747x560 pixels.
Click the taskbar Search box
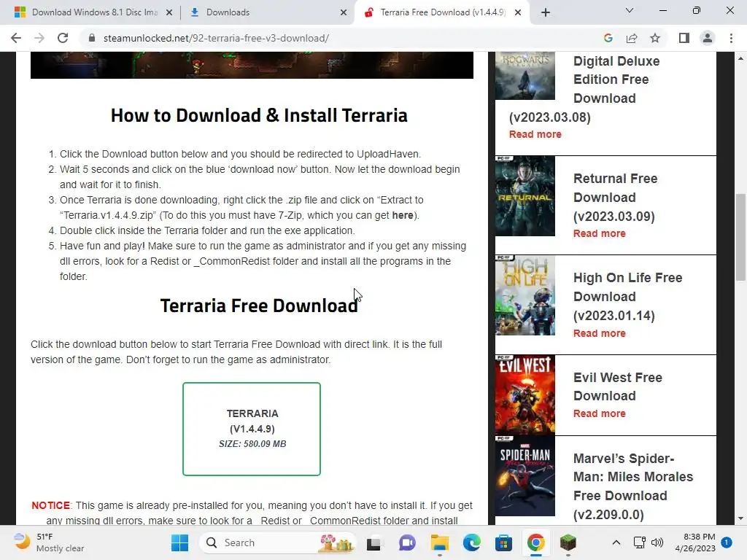[x=278, y=542]
